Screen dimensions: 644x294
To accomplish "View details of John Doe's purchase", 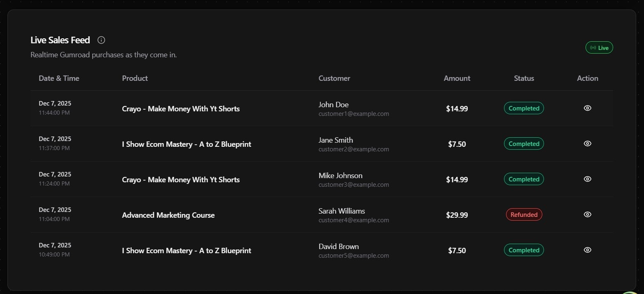I will click(x=588, y=108).
